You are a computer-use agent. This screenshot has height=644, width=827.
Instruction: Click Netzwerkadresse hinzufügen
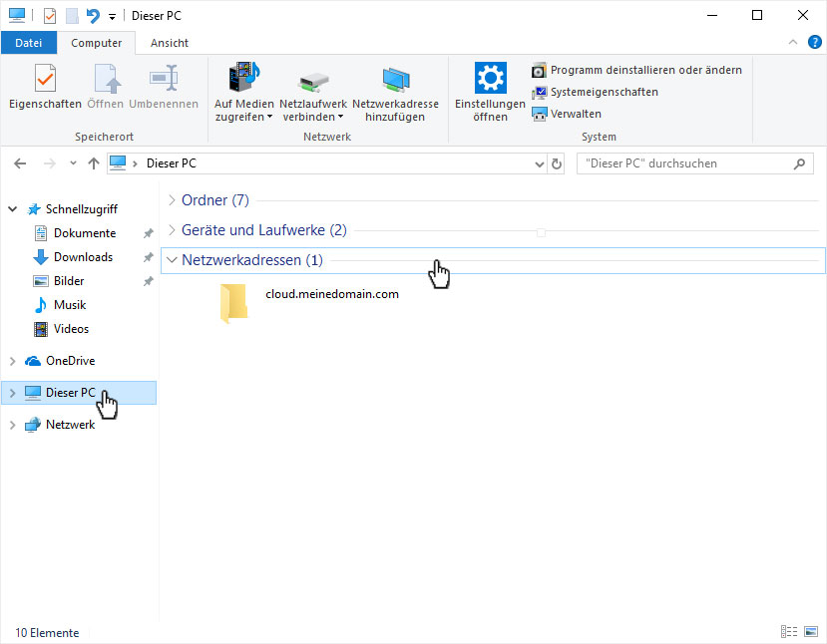[395, 93]
